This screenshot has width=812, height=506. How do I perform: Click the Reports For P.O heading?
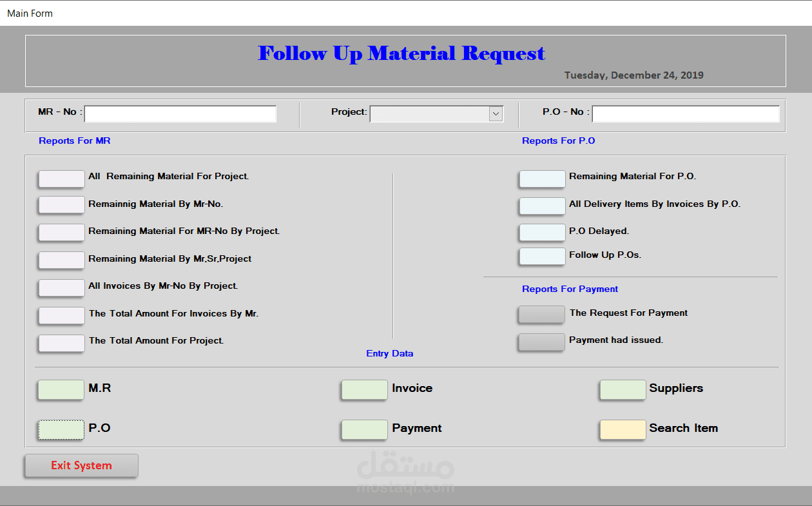click(x=559, y=141)
